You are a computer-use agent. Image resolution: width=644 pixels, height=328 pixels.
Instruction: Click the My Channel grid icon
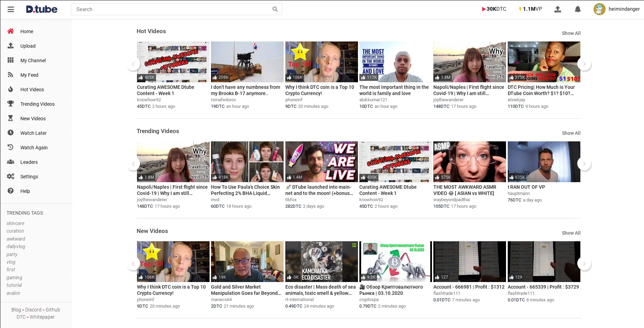coord(11,60)
